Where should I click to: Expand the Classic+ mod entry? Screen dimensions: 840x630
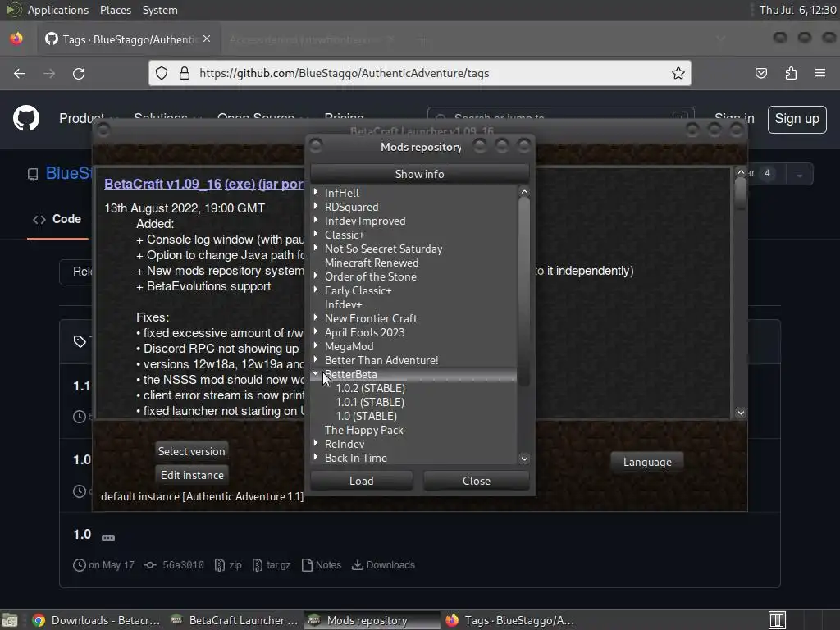316,234
